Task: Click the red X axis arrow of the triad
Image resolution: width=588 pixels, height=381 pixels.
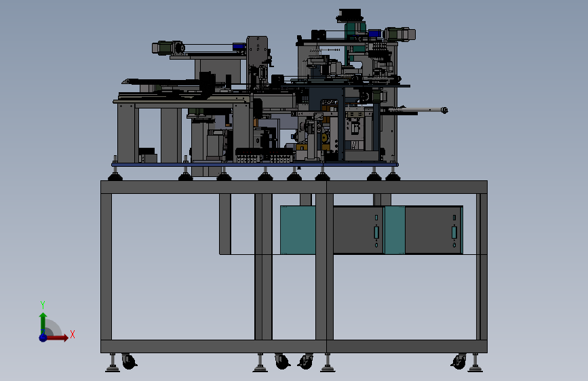Action: coord(57,338)
